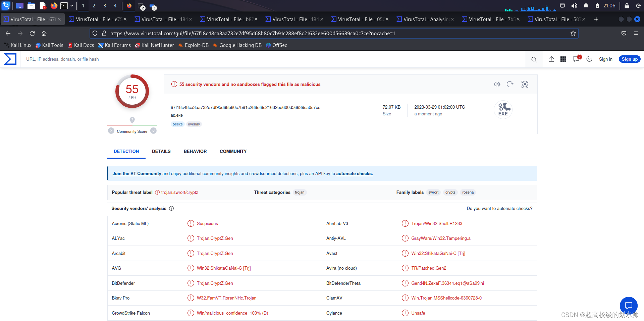Open a new browser tab

pos(596,19)
